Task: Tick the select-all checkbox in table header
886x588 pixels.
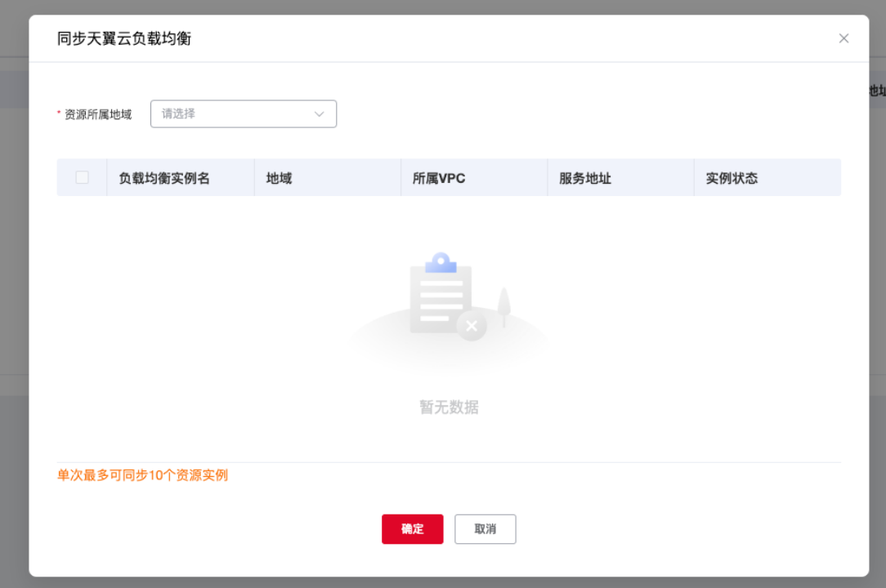Action: [82, 177]
